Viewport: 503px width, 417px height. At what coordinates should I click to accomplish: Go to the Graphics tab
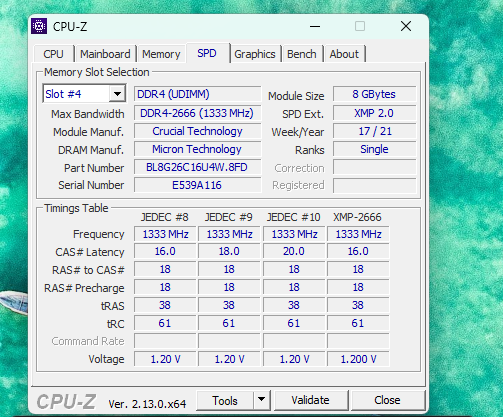[255, 54]
